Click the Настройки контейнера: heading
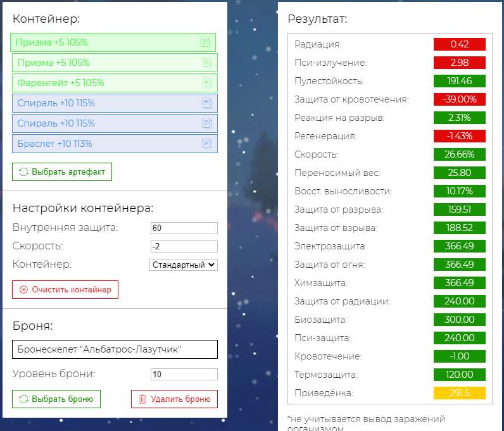The height and width of the screenshot is (431, 504). coord(83,208)
